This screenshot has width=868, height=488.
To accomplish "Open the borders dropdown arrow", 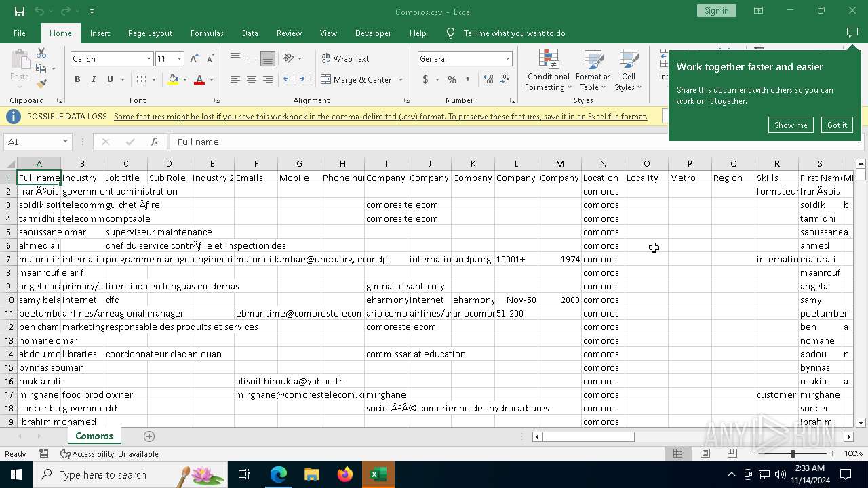I will 153,79.
